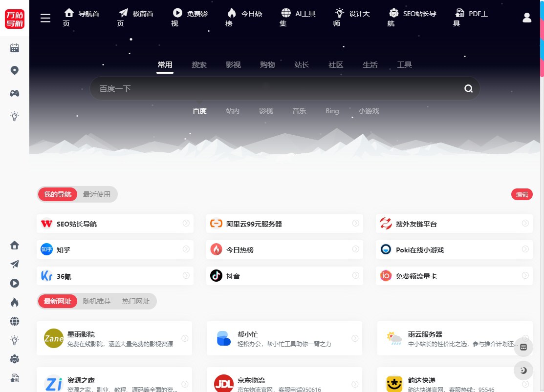The width and height of the screenshot is (544, 392).
Task: Open 知乎 site card
Action: [x=115, y=249]
